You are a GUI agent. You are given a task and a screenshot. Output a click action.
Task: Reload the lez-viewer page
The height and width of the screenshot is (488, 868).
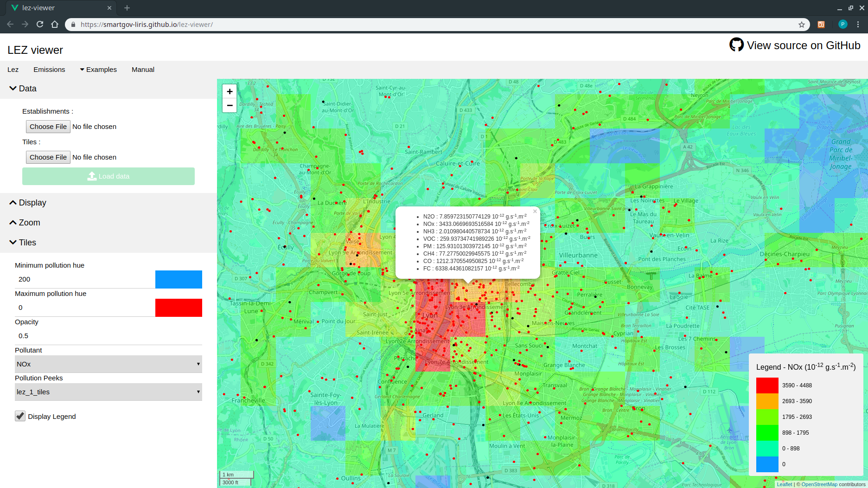40,24
